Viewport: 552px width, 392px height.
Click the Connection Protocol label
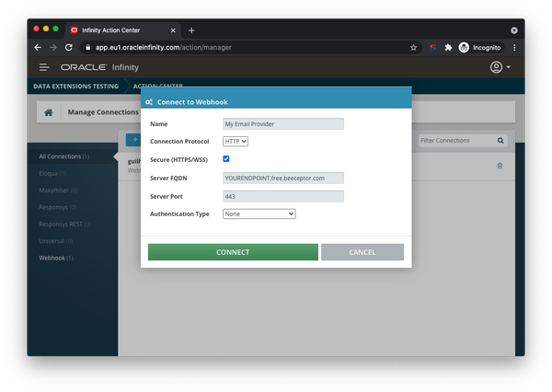(179, 141)
